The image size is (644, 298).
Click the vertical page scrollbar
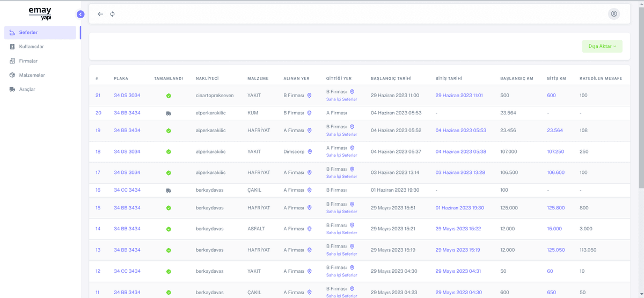tap(641, 107)
